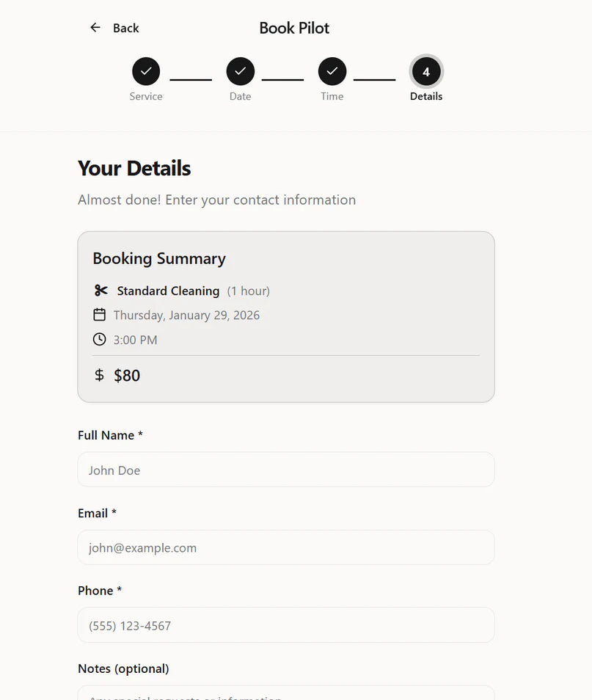Click the $80 price text
Viewport: 592px width, 700px height.
click(127, 375)
